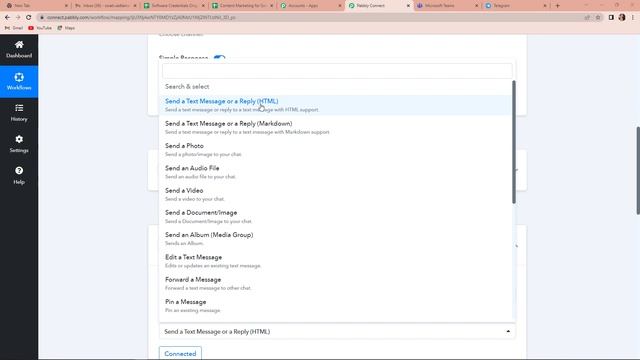Click 'Pin an existing message.' description

point(193,310)
